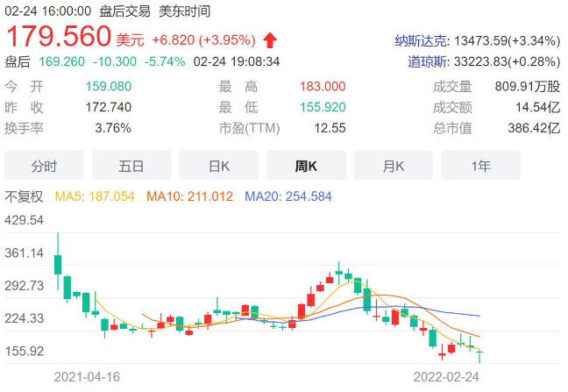This screenshot has width=568, height=392.
Task: Select the 周K tab
Action: (306, 166)
